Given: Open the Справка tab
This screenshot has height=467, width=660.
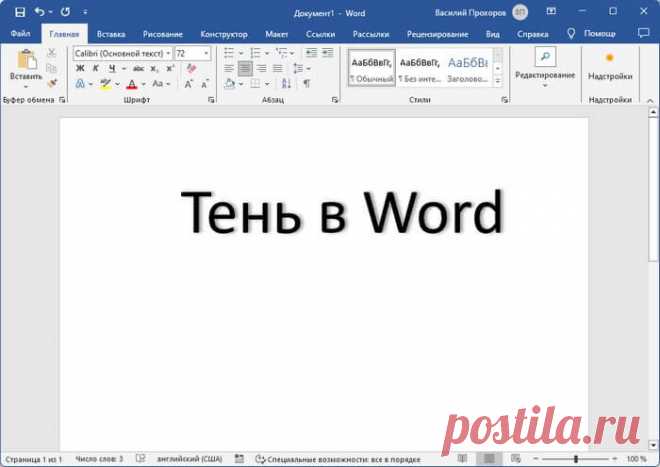Looking at the screenshot, I should (532, 34).
